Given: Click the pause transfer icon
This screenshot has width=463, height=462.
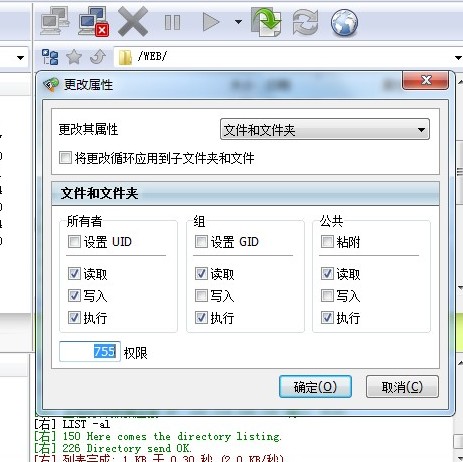Looking at the screenshot, I should click(x=172, y=23).
